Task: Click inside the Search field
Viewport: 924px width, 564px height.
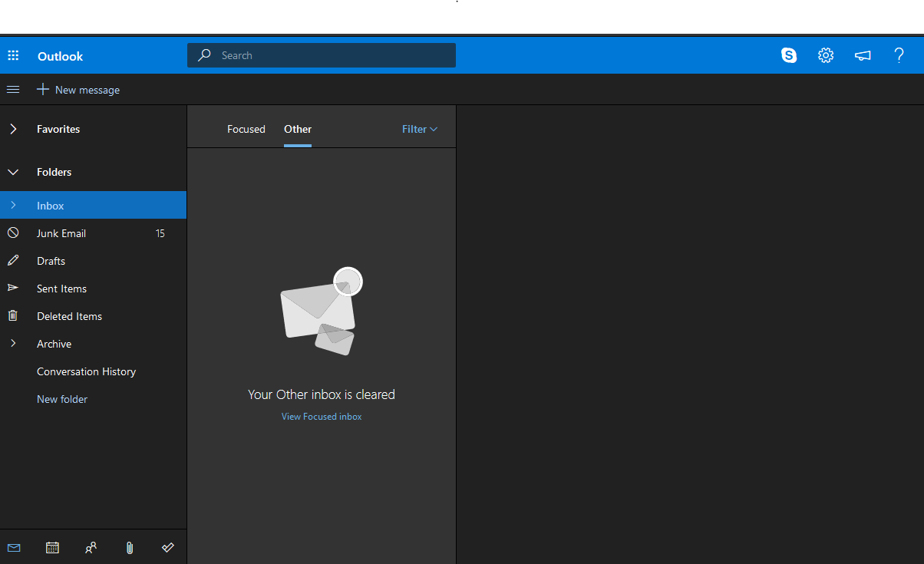Action: [322, 55]
